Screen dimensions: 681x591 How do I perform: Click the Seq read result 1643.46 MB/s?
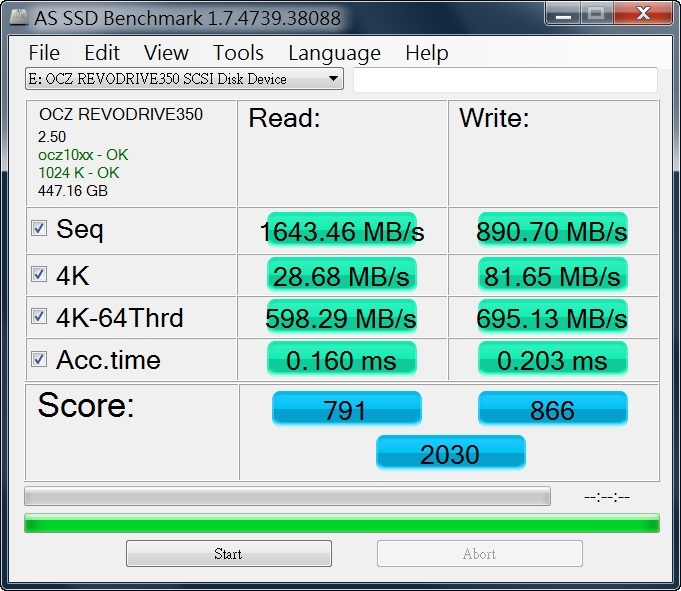coord(342,231)
